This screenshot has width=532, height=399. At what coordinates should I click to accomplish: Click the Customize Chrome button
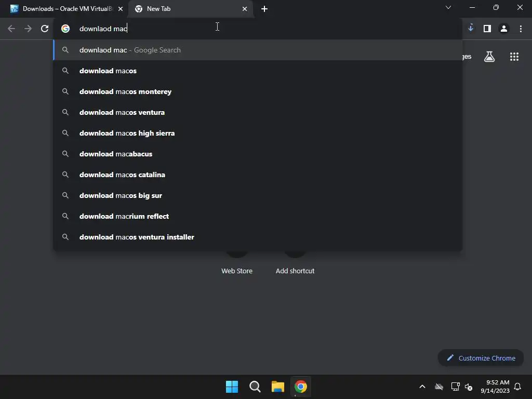[481, 358]
